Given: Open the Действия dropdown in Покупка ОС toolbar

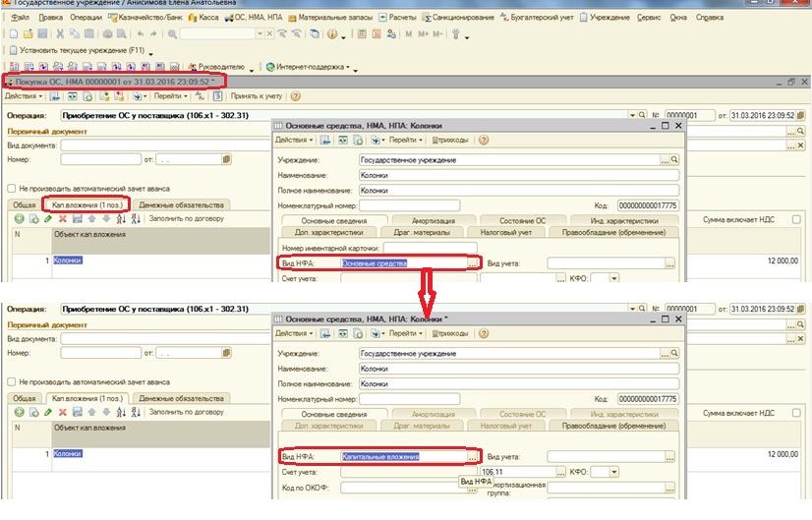Looking at the screenshot, I should (x=24, y=96).
